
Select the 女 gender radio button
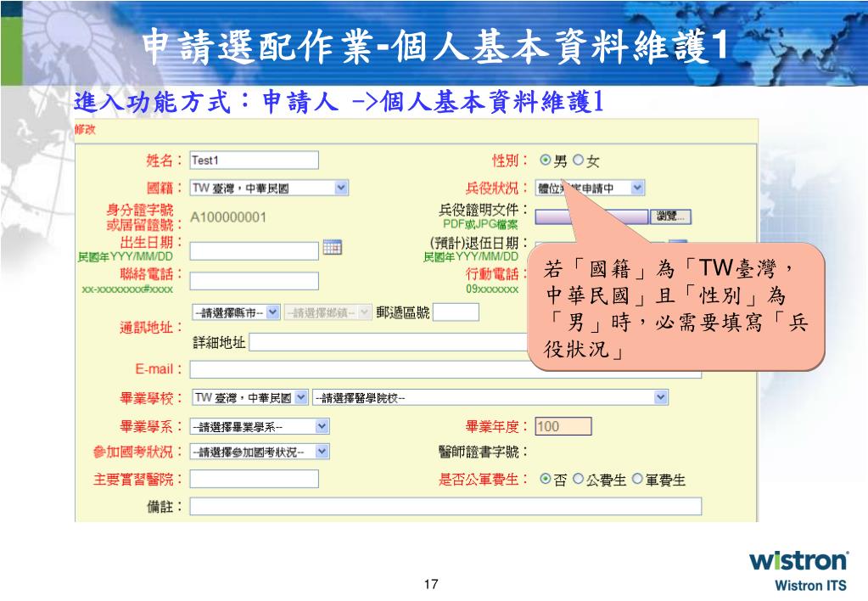click(578, 160)
